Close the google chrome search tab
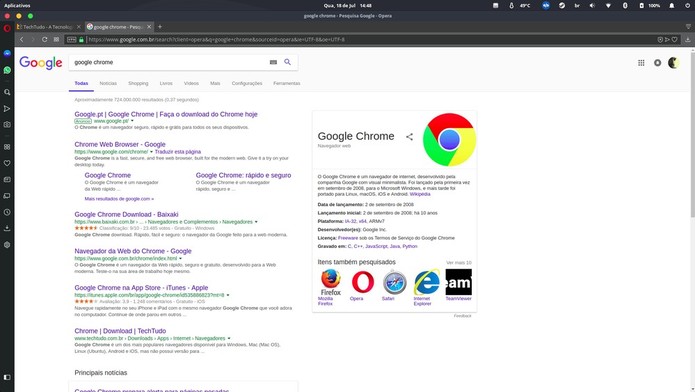 [x=149, y=27]
